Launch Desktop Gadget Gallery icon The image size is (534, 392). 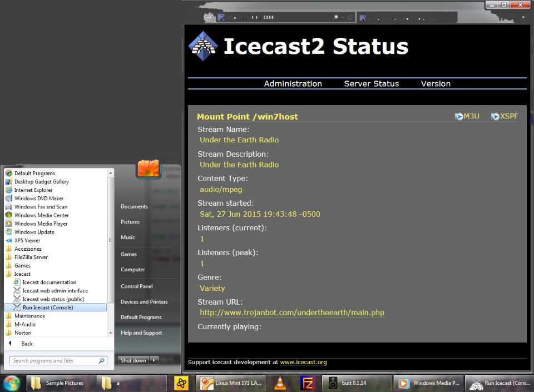9,182
